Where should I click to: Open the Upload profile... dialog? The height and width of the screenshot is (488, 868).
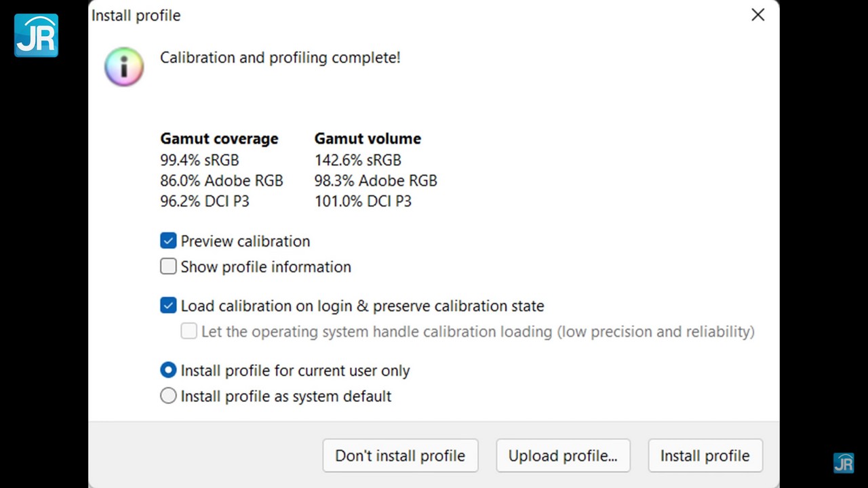pyautogui.click(x=563, y=455)
